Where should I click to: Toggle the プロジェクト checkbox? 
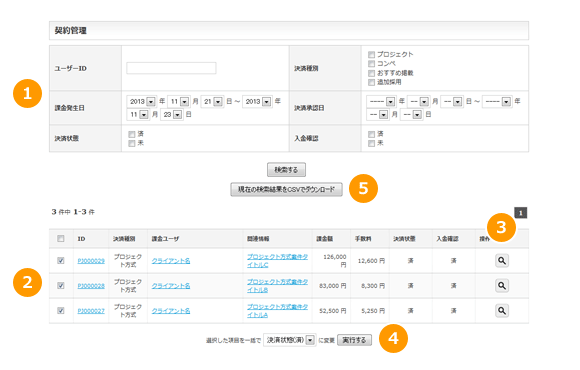371,54
